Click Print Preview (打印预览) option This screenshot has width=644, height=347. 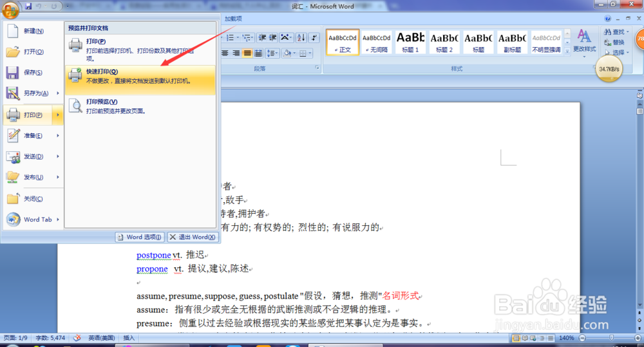coord(140,106)
